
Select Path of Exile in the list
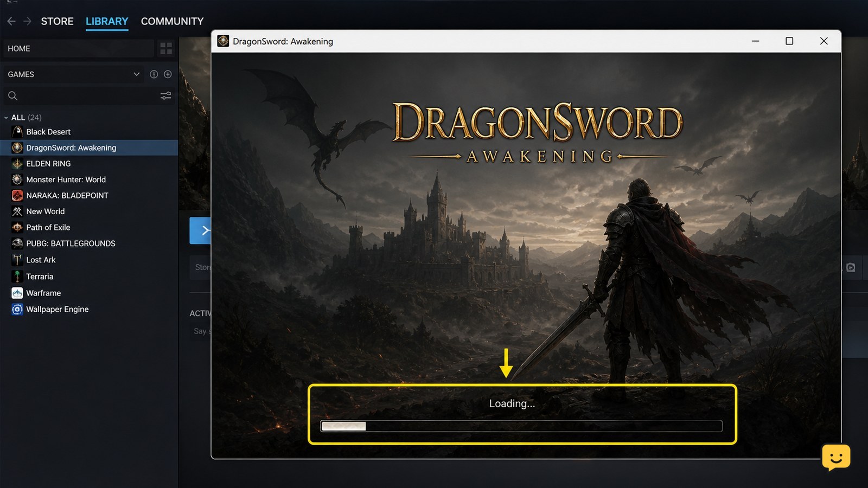[x=89, y=227]
